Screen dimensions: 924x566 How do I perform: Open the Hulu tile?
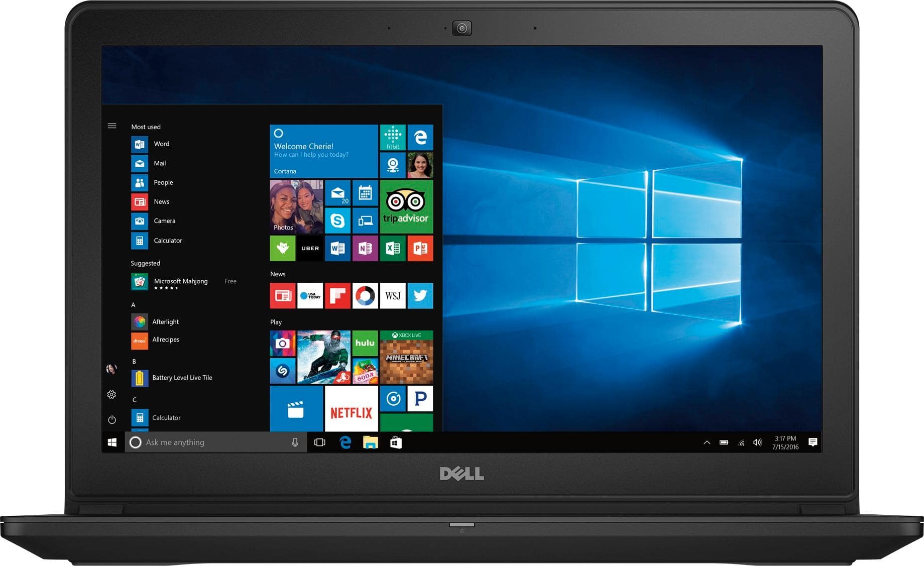click(x=365, y=343)
